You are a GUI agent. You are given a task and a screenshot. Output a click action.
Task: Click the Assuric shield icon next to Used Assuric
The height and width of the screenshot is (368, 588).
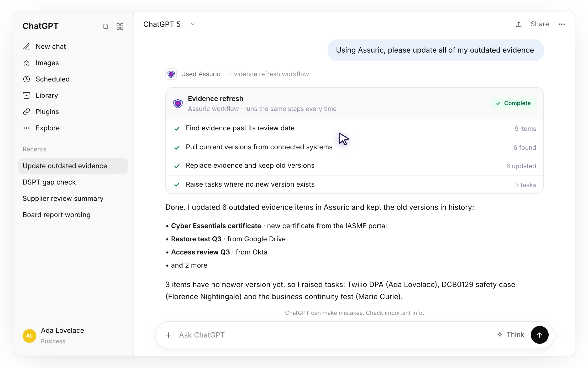(171, 74)
